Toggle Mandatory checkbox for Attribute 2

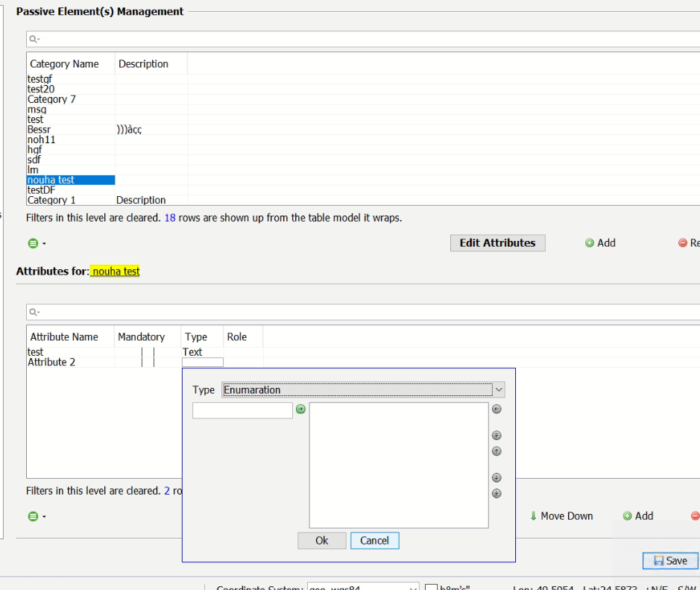pos(148,363)
